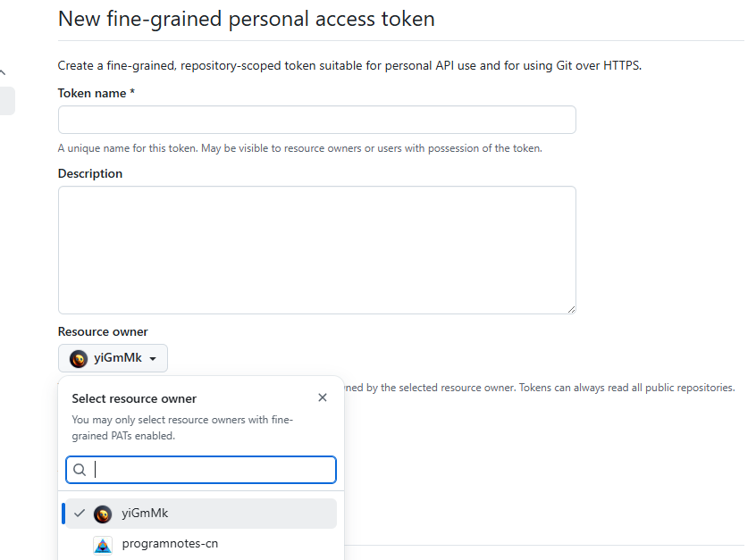Click the programnotes-cn organization avatar
Viewport: 756px width, 560px height.
103,544
